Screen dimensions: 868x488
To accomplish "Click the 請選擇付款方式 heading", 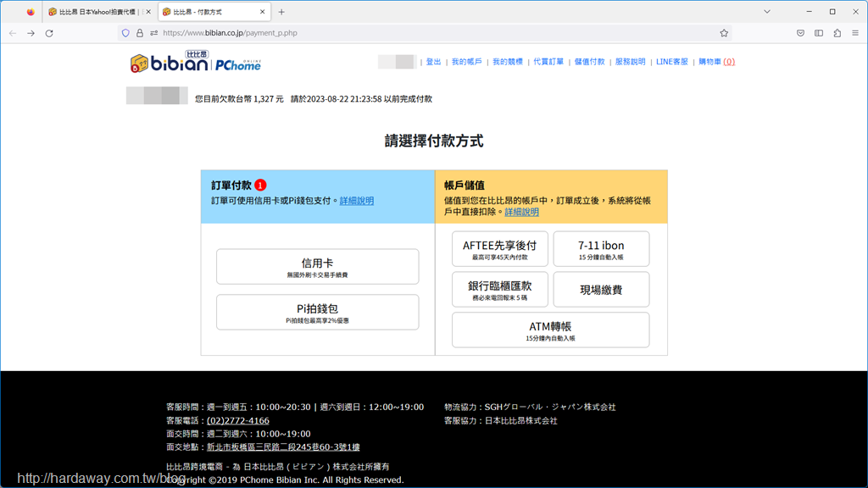I will pos(434,141).
